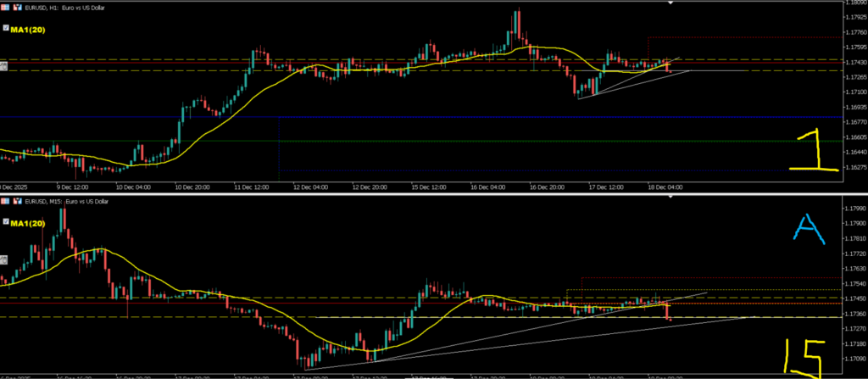This screenshot has width=868, height=379.
Task: Click the MA1(20) label on the M15 chart
Action: pos(26,223)
